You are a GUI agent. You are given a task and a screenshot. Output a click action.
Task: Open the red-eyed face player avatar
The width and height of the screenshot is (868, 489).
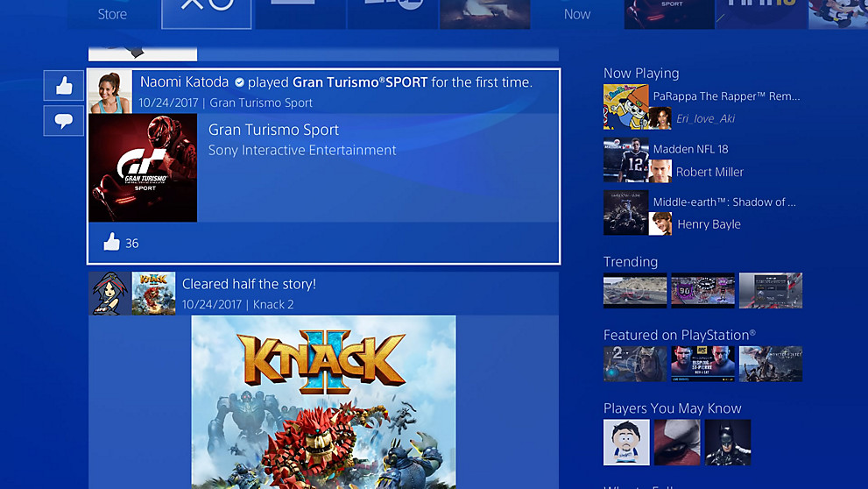pyautogui.click(x=677, y=442)
